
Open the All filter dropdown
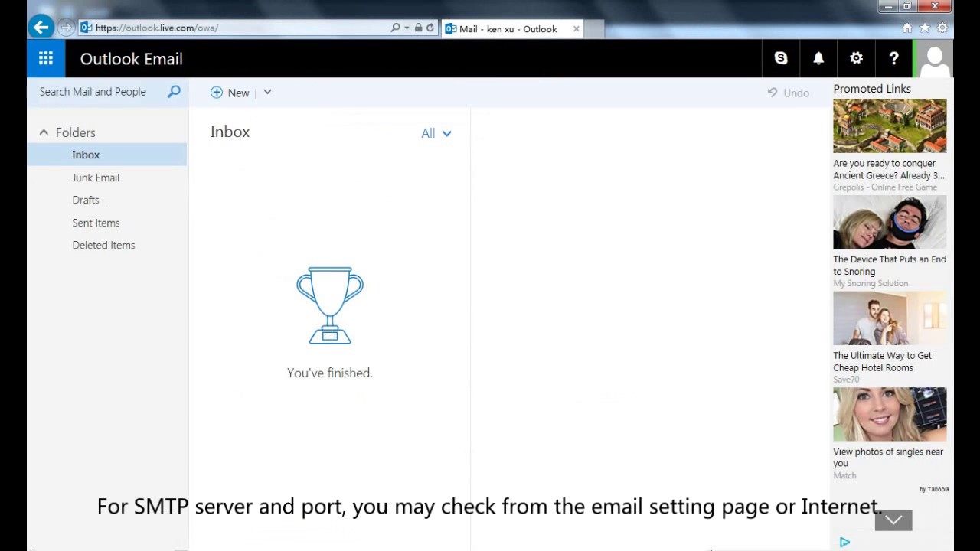point(436,133)
